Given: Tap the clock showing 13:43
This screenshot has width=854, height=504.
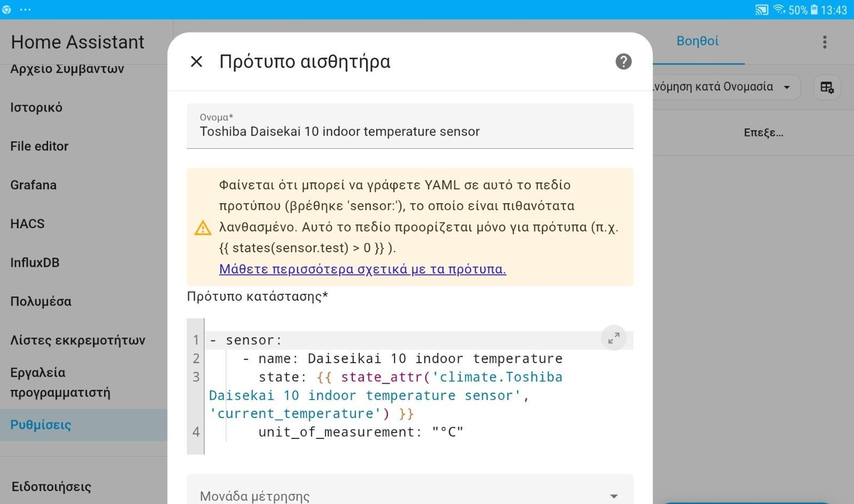Looking at the screenshot, I should click(x=834, y=10).
